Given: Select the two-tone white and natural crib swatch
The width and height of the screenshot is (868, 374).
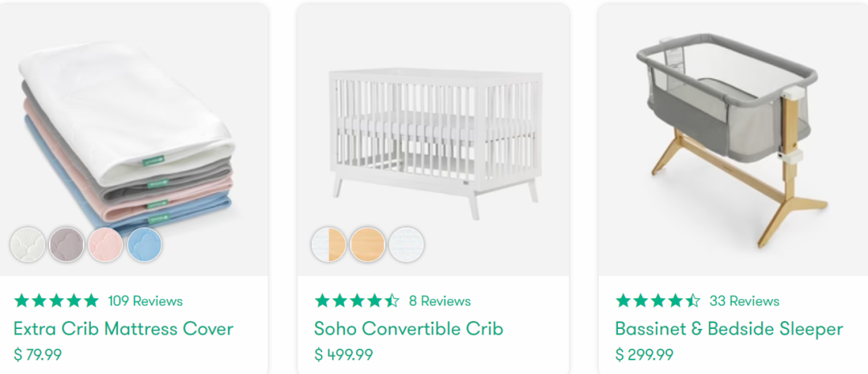Looking at the screenshot, I should tap(329, 245).
